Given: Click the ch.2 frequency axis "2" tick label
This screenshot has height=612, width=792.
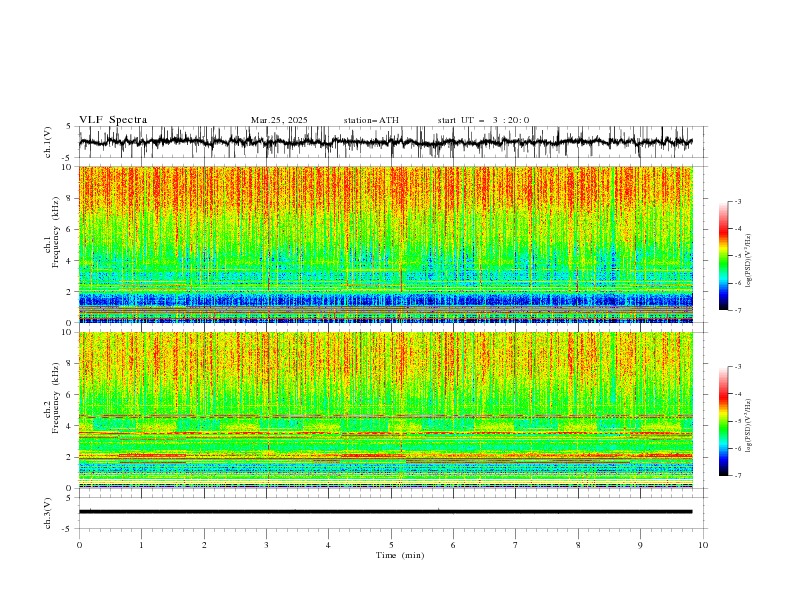Looking at the screenshot, I should point(71,457).
